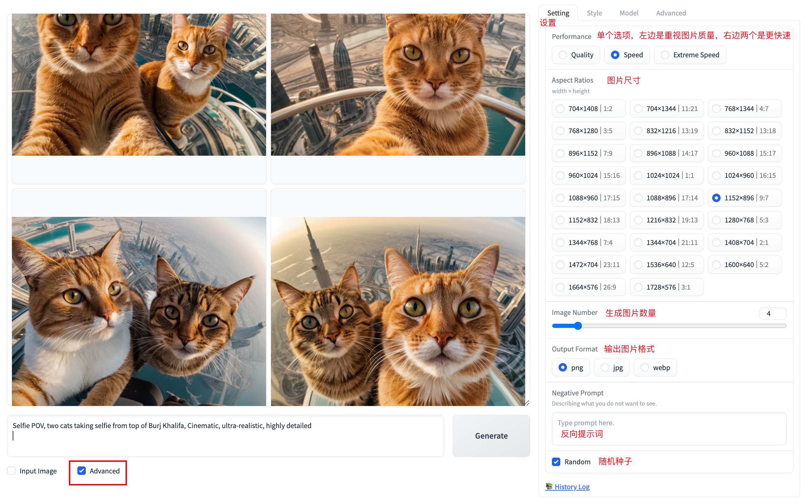Select jpg output format
812x504 pixels.
tap(605, 367)
